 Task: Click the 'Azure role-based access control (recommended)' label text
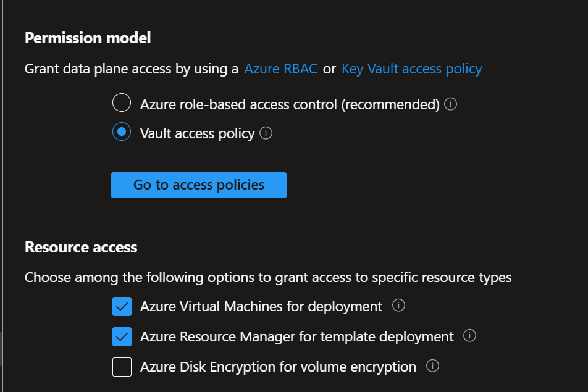click(290, 104)
